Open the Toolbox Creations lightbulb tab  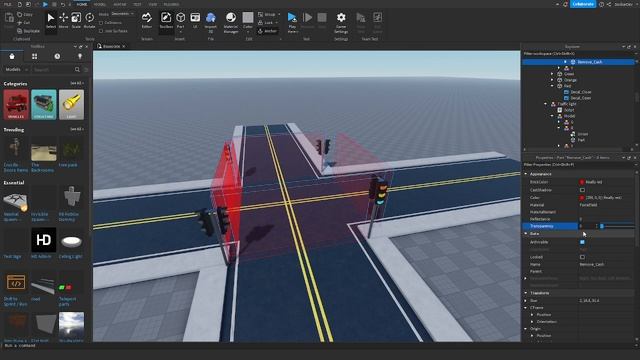(x=80, y=56)
